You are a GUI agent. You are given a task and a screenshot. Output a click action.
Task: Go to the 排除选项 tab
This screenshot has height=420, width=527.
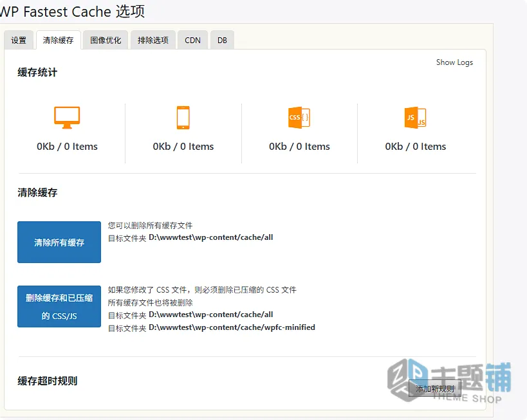coord(153,41)
